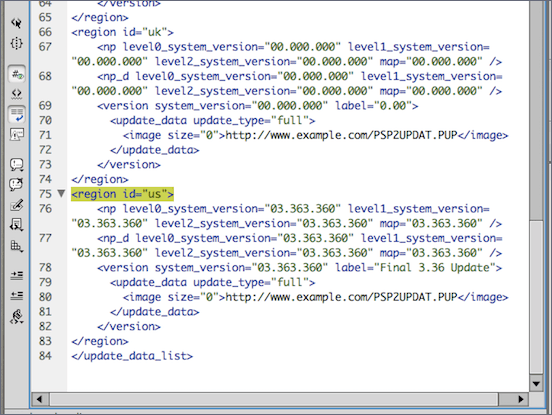Viewport: 552px width, 415px height.
Task: Click the <np_d tag on line 77
Action: [x=113, y=239]
